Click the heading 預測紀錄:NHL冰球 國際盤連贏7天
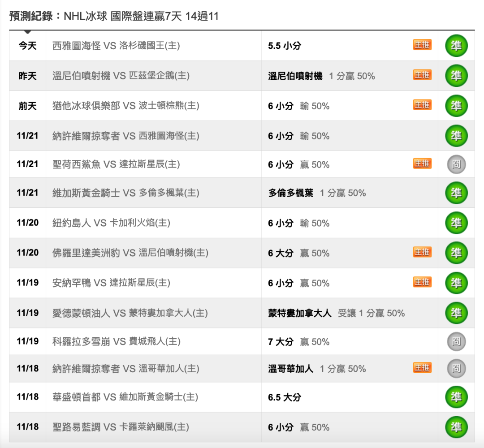The height and width of the screenshot is (448, 484). click(x=114, y=16)
